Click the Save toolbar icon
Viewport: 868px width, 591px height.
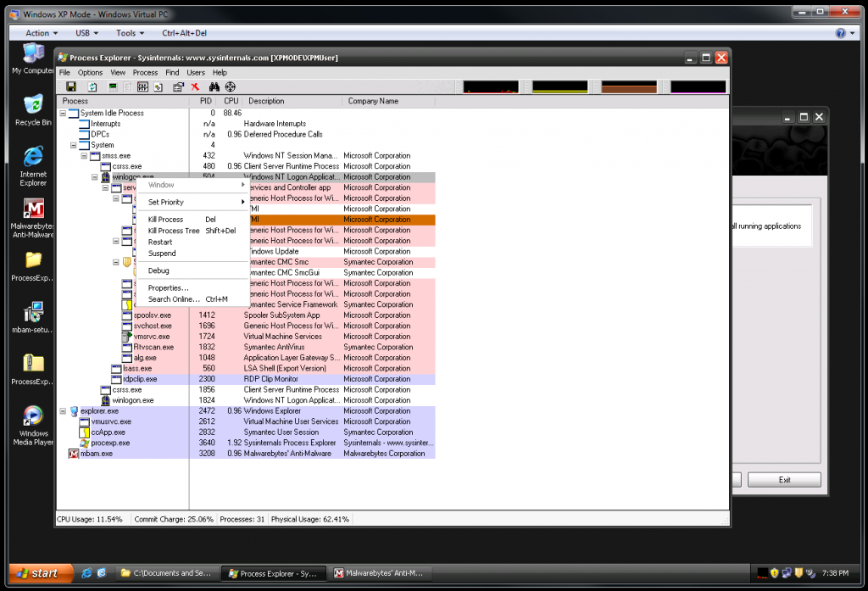pos(70,87)
